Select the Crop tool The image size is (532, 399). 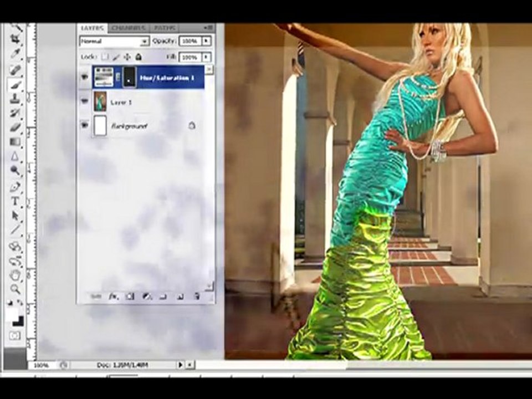point(16,39)
